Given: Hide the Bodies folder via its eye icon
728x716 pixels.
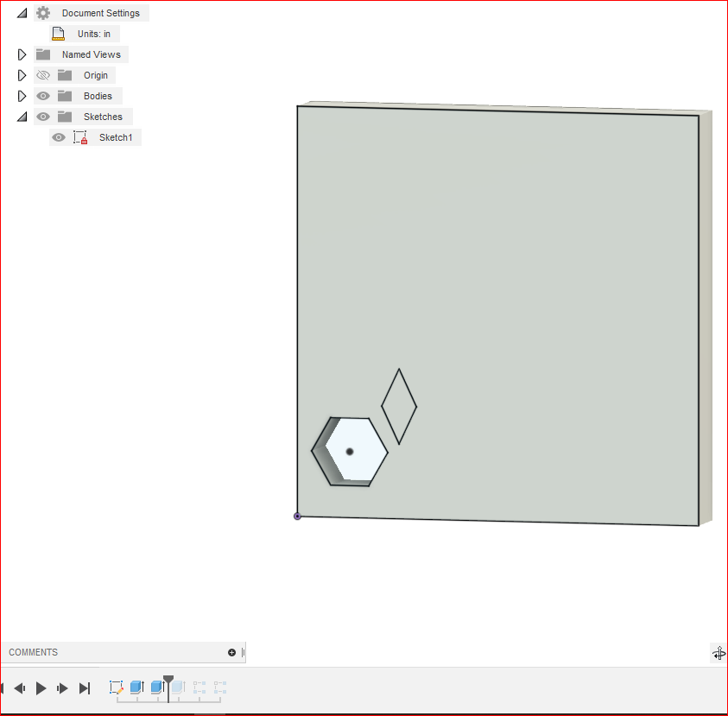Looking at the screenshot, I should coord(42,95).
